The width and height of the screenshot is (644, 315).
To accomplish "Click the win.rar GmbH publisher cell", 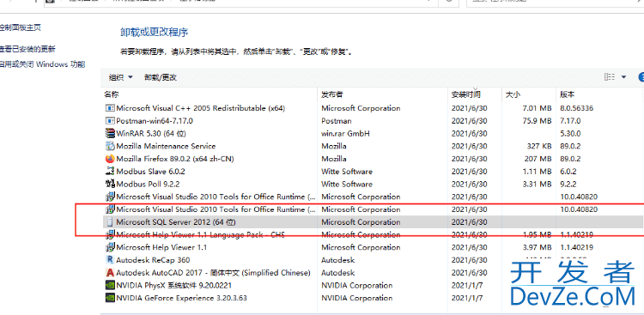I will pyautogui.click(x=345, y=134).
